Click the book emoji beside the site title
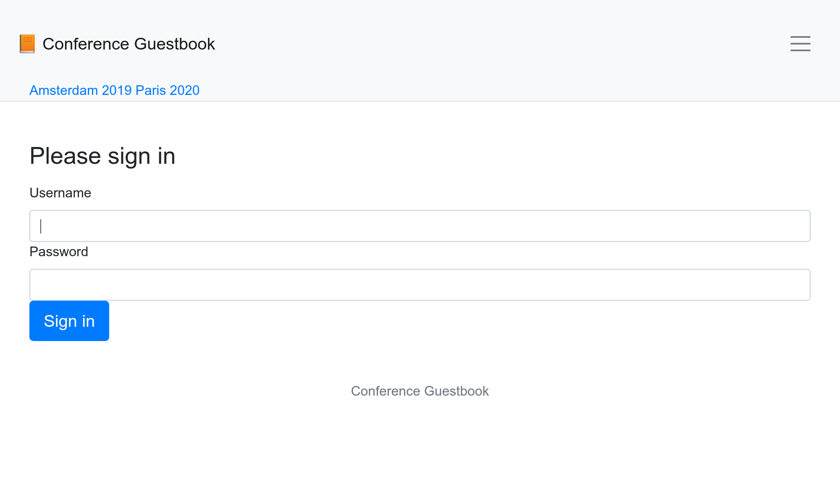840x504 pixels. tap(27, 44)
